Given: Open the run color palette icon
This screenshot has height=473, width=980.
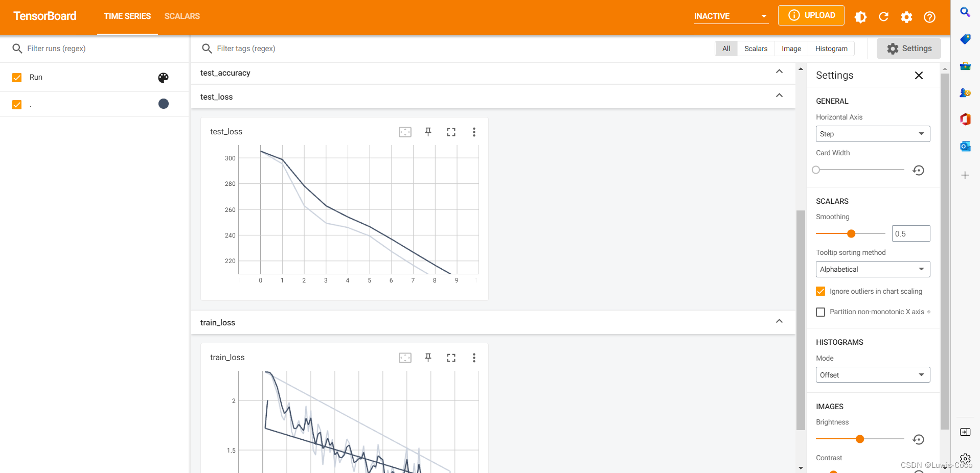Looking at the screenshot, I should [x=163, y=78].
